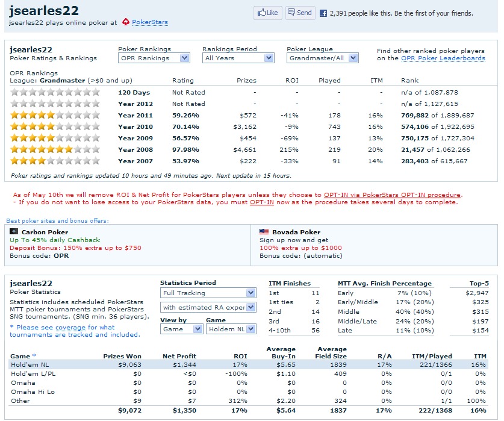Screen dimensions: 504x421
Task: Click the PokerStars spade logo icon
Action: pos(125,22)
